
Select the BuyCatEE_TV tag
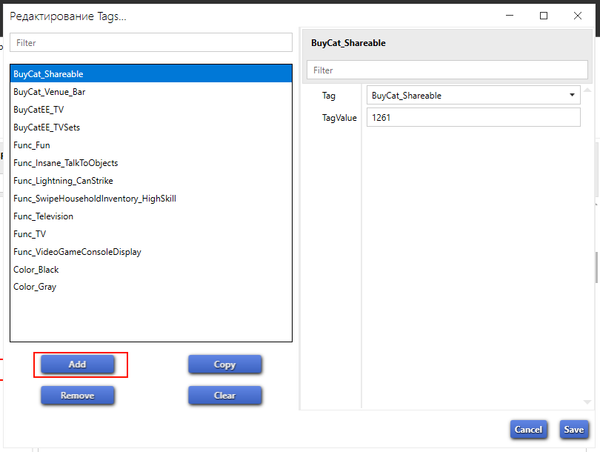(38, 109)
